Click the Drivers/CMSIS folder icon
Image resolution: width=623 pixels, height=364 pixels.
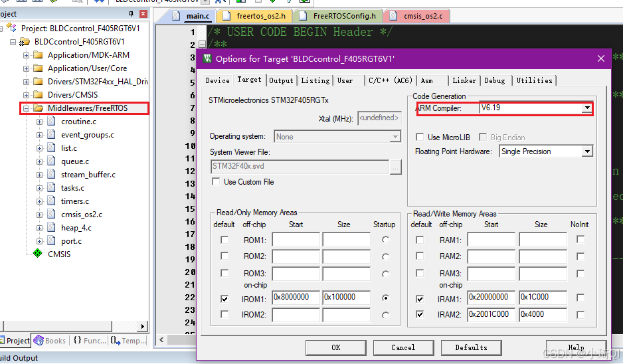(x=38, y=94)
